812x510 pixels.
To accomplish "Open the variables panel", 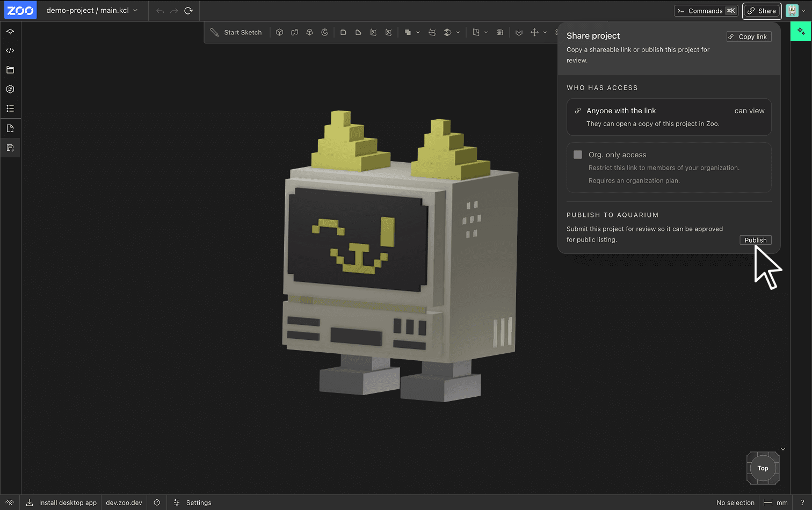I will [10, 89].
